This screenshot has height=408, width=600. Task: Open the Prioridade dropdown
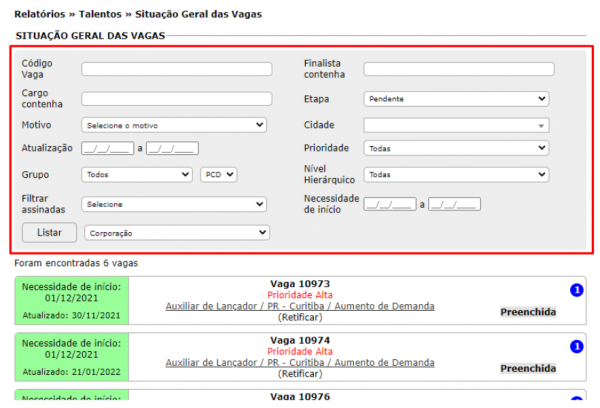pyautogui.click(x=456, y=148)
